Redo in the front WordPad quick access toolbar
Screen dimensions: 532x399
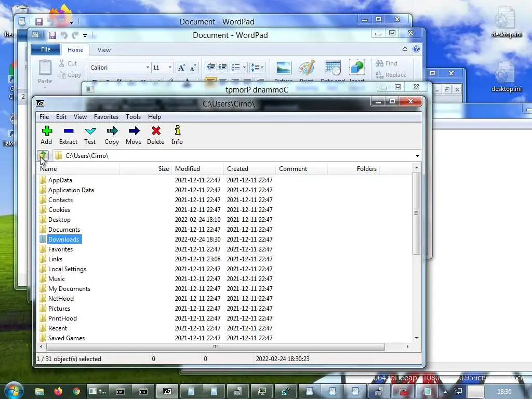75,35
